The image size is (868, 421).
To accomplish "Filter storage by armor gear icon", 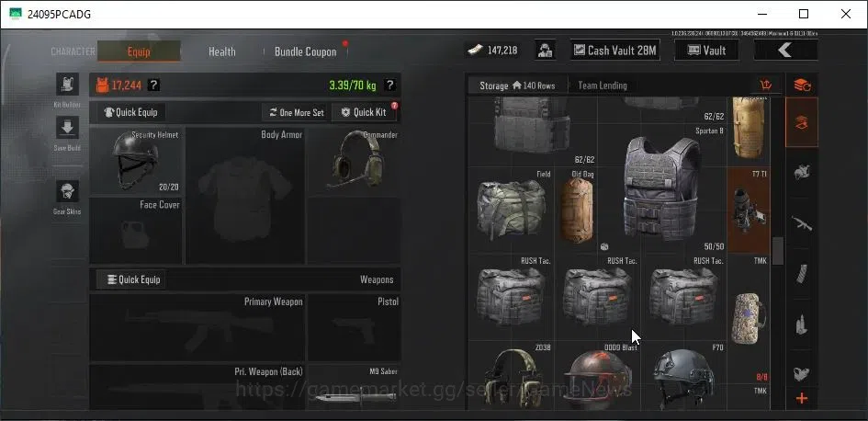I will [802, 172].
